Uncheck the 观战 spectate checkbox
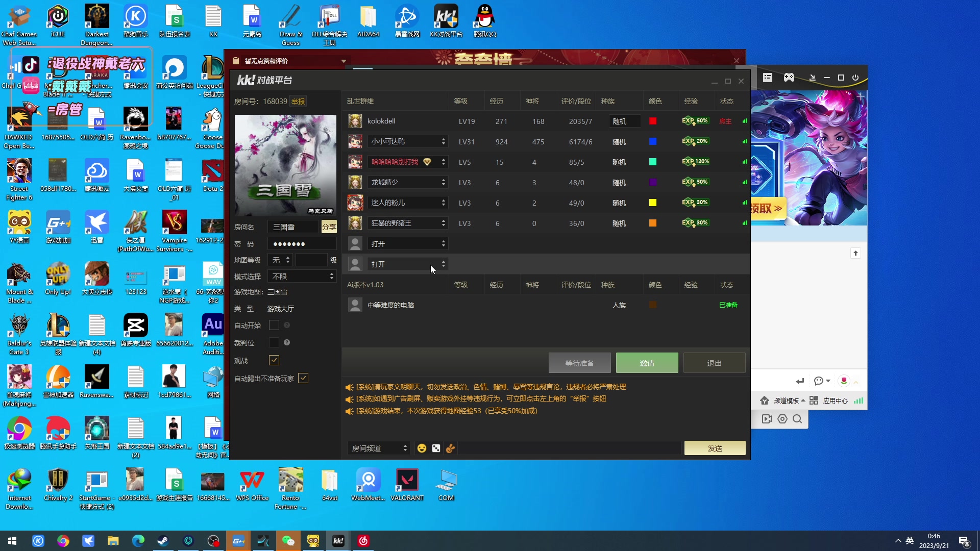This screenshot has width=980, height=551. [274, 361]
